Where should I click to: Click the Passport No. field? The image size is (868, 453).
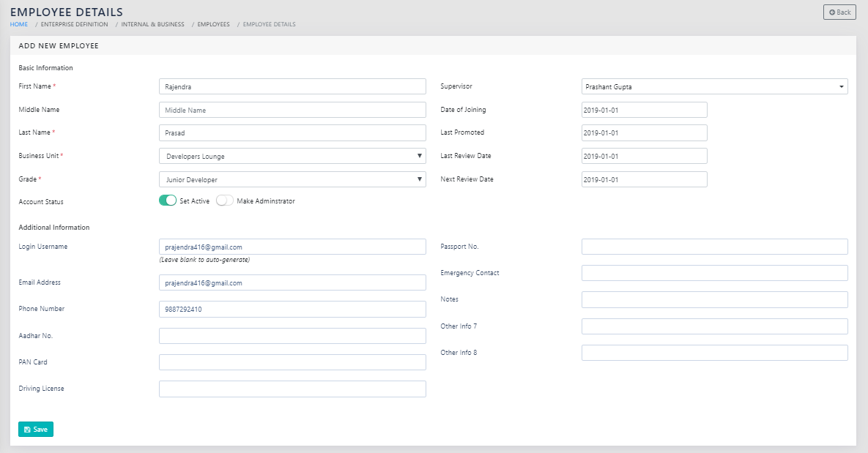pyautogui.click(x=714, y=247)
